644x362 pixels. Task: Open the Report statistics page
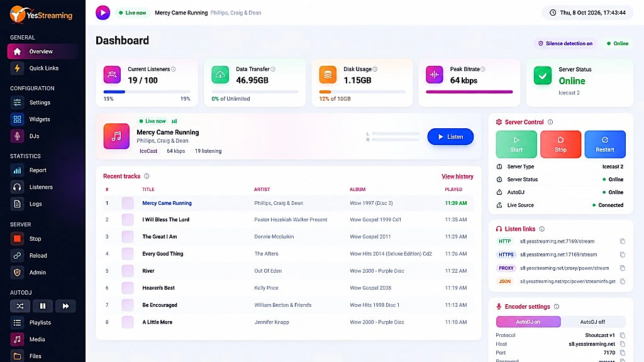point(37,170)
